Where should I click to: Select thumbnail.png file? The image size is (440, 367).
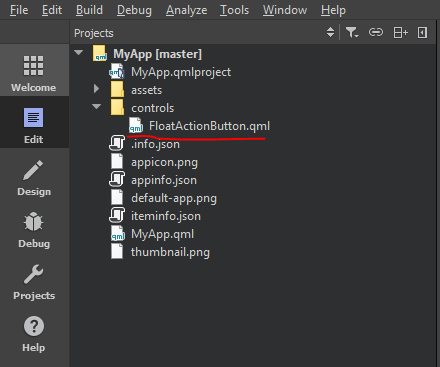[170, 252]
